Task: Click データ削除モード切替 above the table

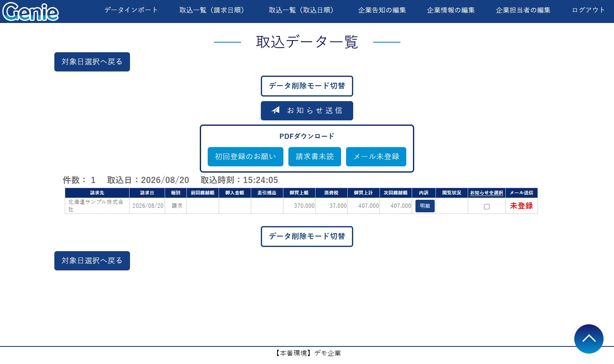Action: (307, 86)
